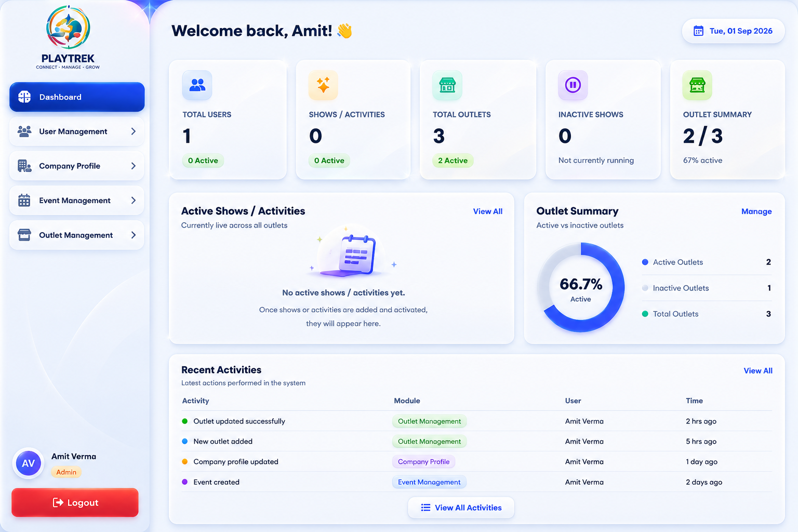Click the PlayTrek logo
The width and height of the screenshot is (798, 532).
pyautogui.click(x=68, y=37)
